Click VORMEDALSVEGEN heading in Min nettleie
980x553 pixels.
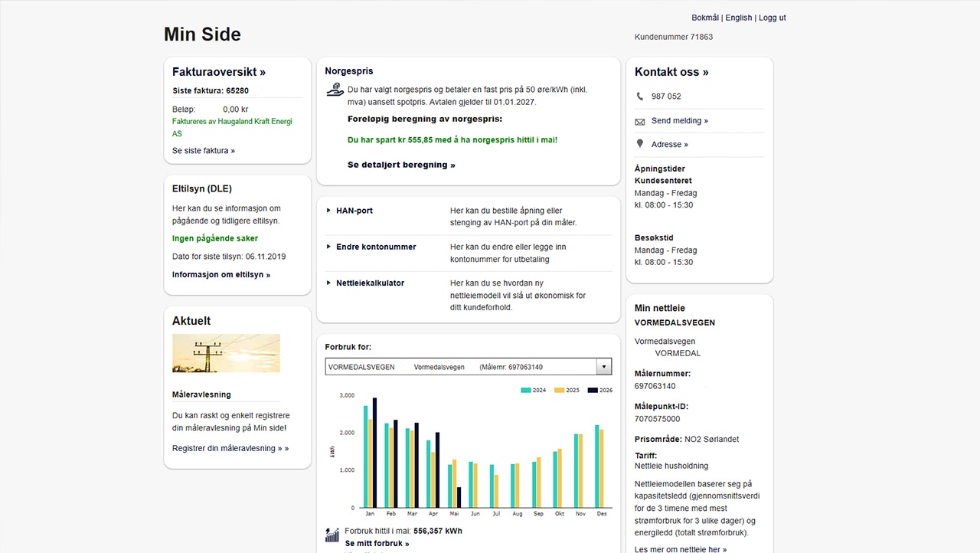pyautogui.click(x=675, y=322)
